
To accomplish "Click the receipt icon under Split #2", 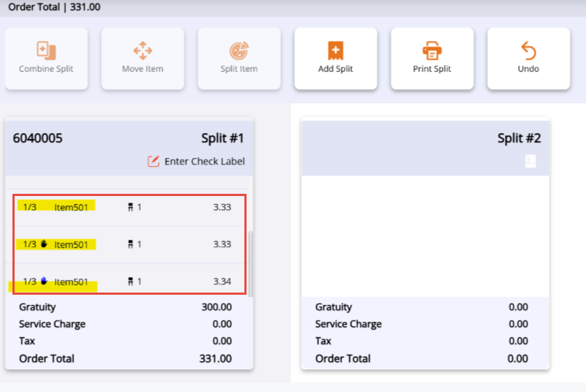I will click(x=532, y=162).
